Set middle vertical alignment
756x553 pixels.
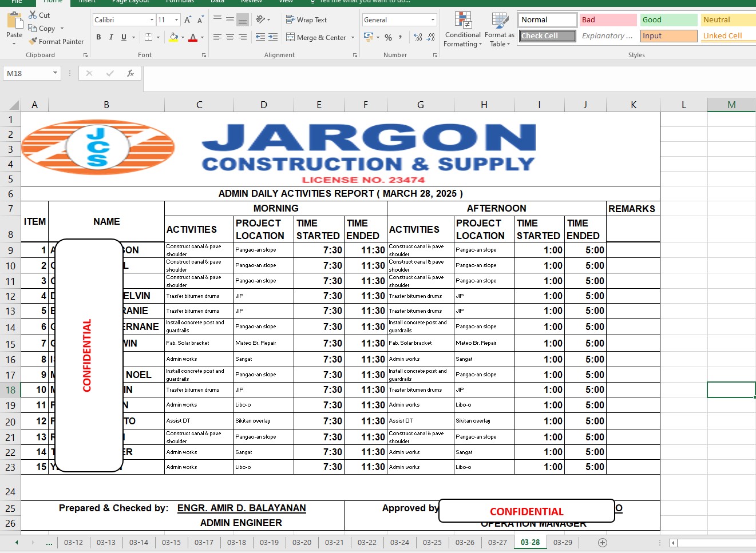point(230,19)
